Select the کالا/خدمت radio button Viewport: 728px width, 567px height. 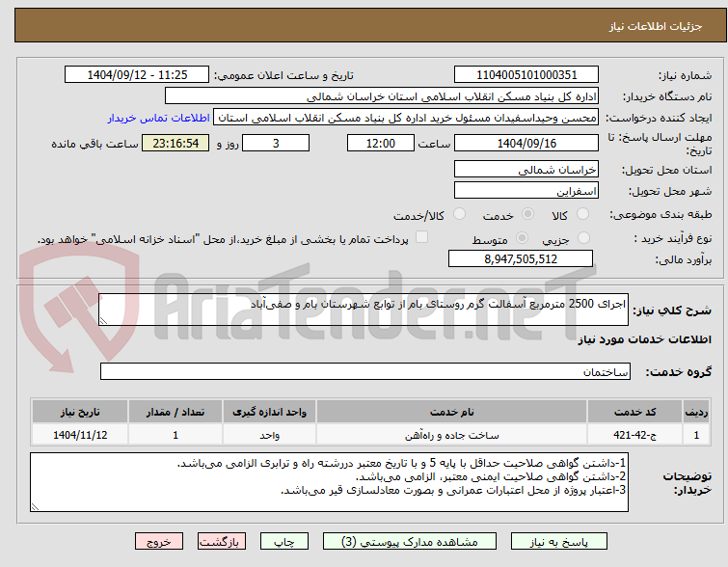[x=459, y=214]
